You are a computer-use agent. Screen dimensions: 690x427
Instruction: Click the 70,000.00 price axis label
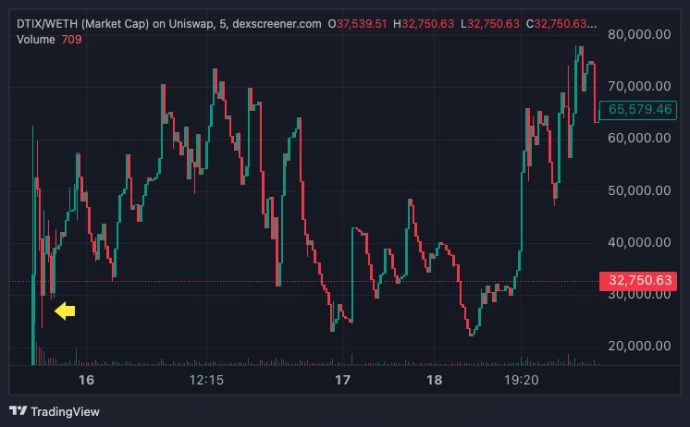[x=639, y=86]
